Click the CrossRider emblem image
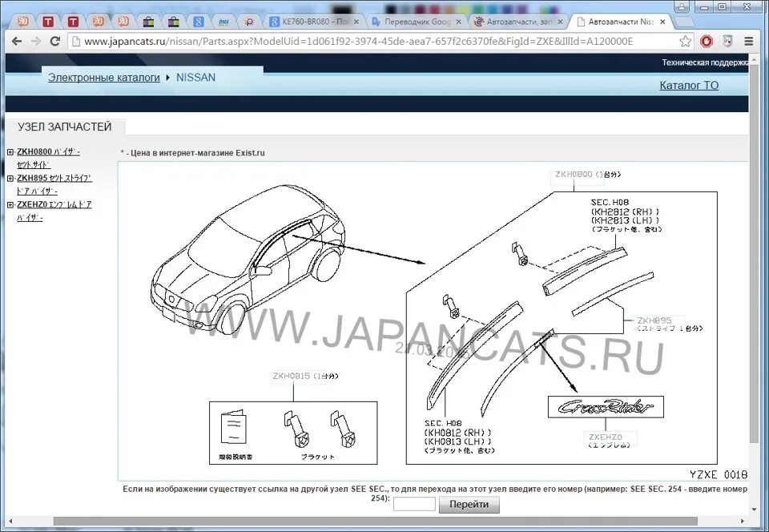The height and width of the screenshot is (532, 769). coord(606,407)
